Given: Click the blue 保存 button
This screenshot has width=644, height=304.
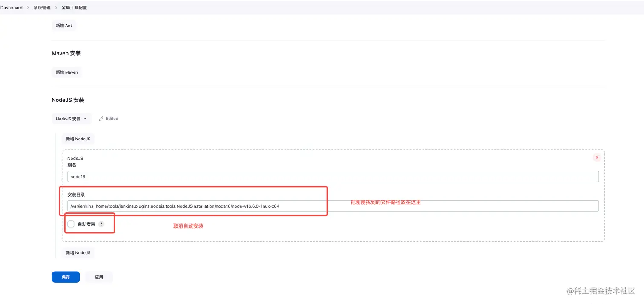Looking at the screenshot, I should (66, 277).
